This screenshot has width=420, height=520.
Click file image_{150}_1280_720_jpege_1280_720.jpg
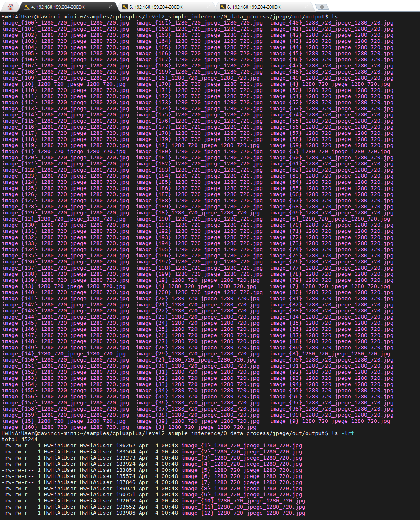click(x=66, y=360)
